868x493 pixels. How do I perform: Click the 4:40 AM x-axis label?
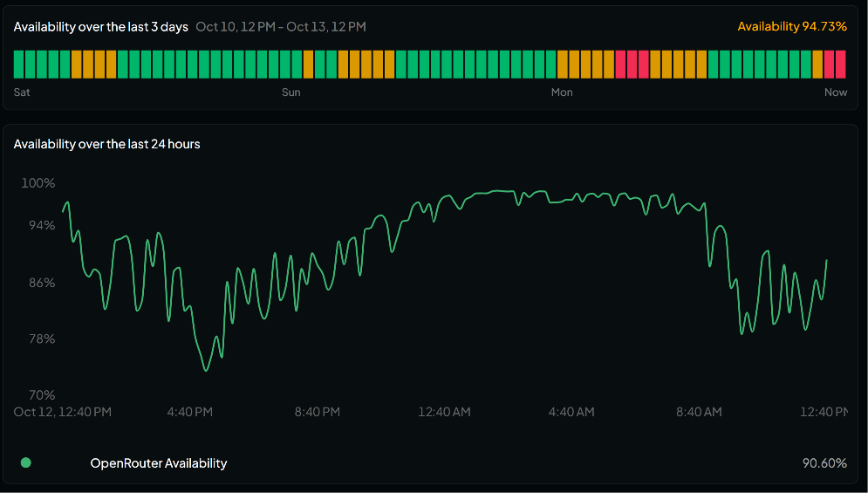pos(571,412)
